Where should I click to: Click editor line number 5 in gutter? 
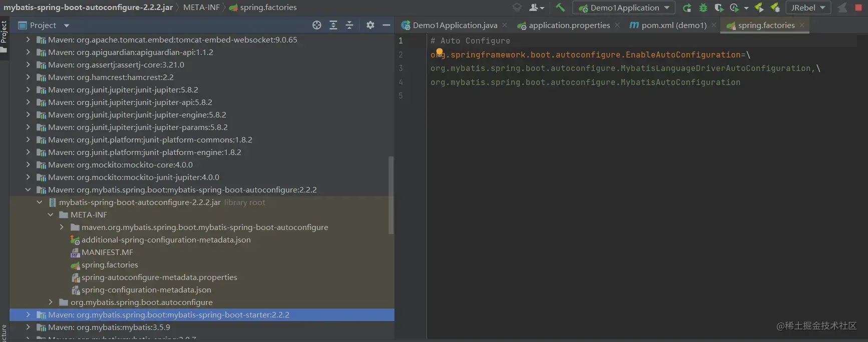(x=400, y=95)
